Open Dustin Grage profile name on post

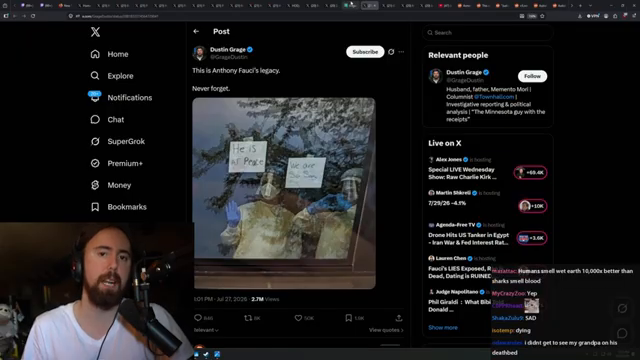pyautogui.click(x=228, y=49)
